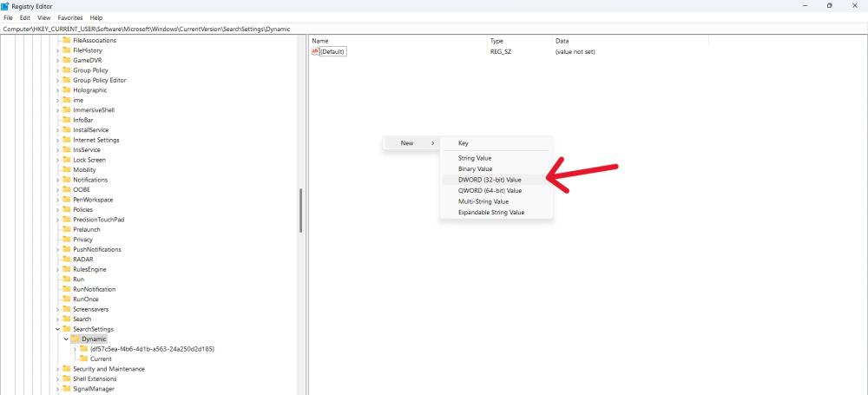The height and width of the screenshot is (395, 868).
Task: Collapse the Dynamic key
Action: pos(67,339)
